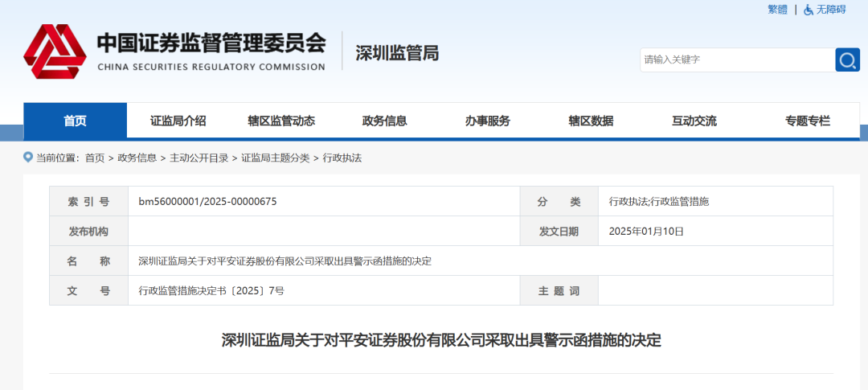Open the 专题专栏 menu tab
Screen dimensions: 868x390
[x=808, y=121]
